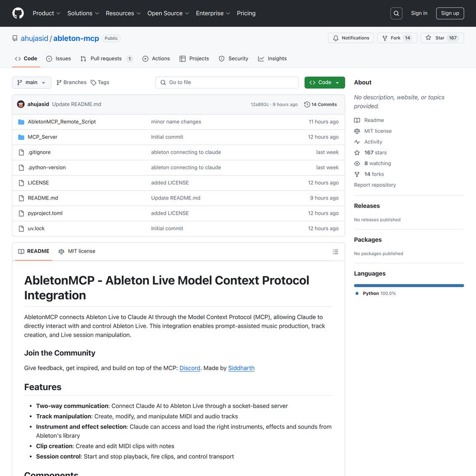
Task: Expand the Product menu
Action: click(x=47, y=13)
